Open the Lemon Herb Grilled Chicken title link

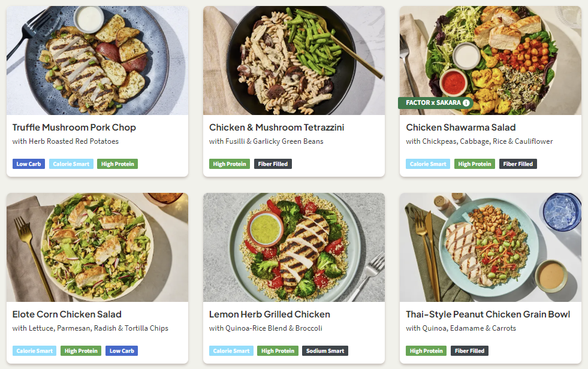pos(269,314)
